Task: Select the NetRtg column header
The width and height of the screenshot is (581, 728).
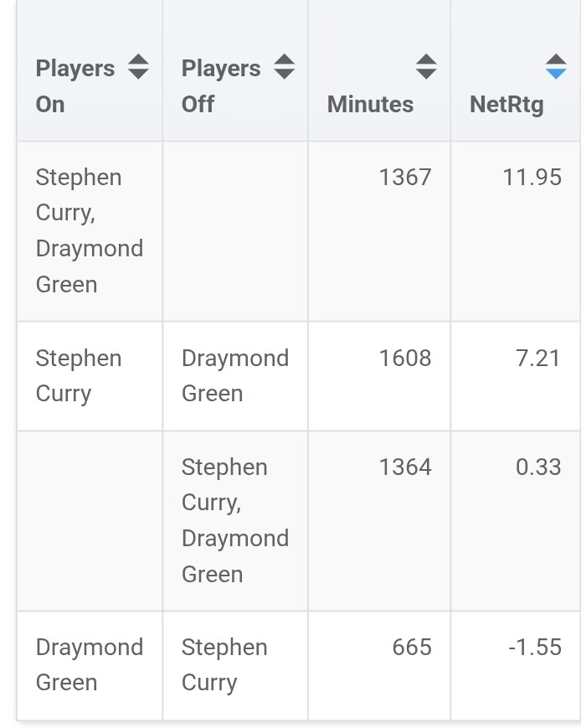Action: coord(506,104)
